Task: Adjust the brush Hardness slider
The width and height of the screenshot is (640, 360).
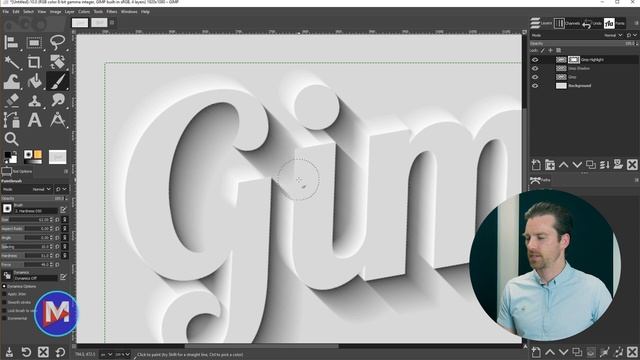Action: pos(27,256)
